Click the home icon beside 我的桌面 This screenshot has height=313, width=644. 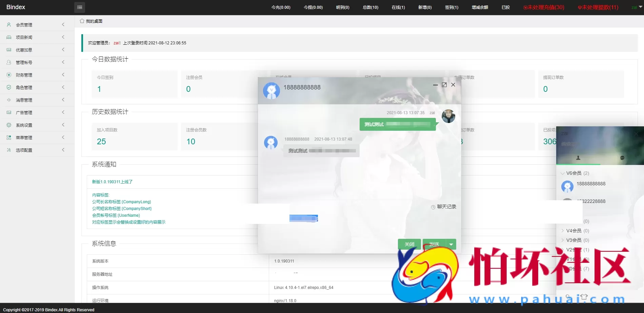coord(82,21)
